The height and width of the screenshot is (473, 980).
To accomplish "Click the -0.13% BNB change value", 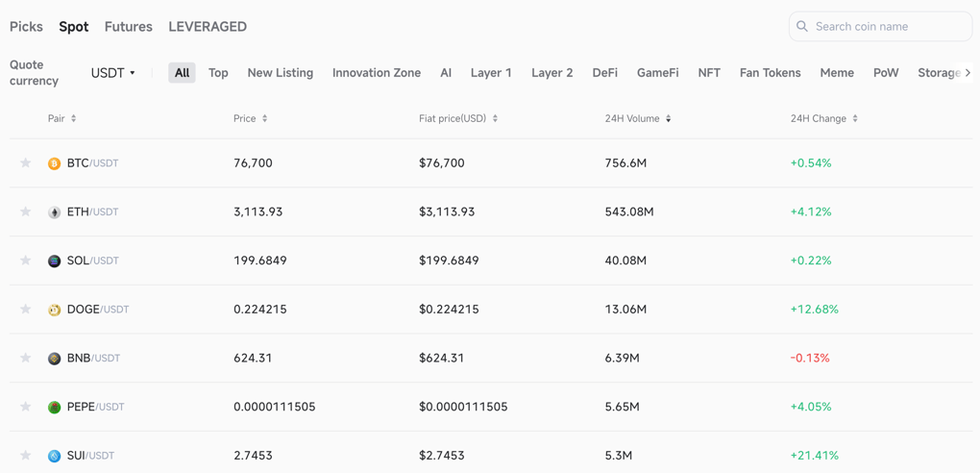I will [x=810, y=359].
